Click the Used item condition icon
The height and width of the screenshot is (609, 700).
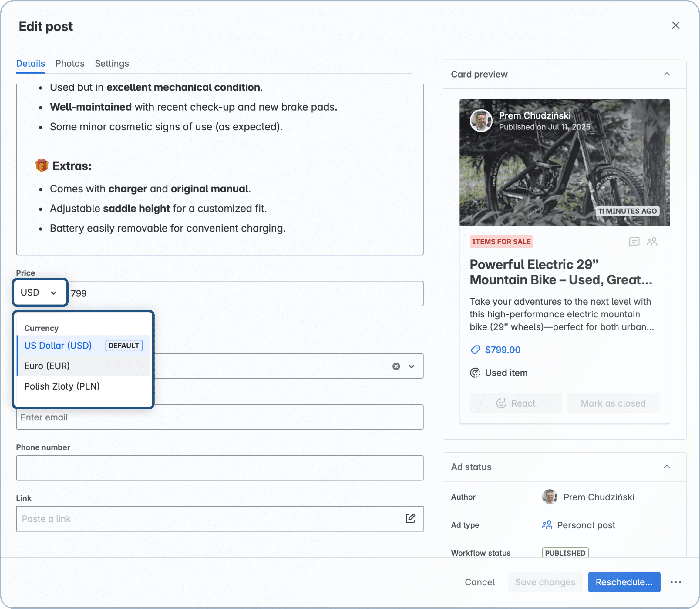(x=475, y=373)
